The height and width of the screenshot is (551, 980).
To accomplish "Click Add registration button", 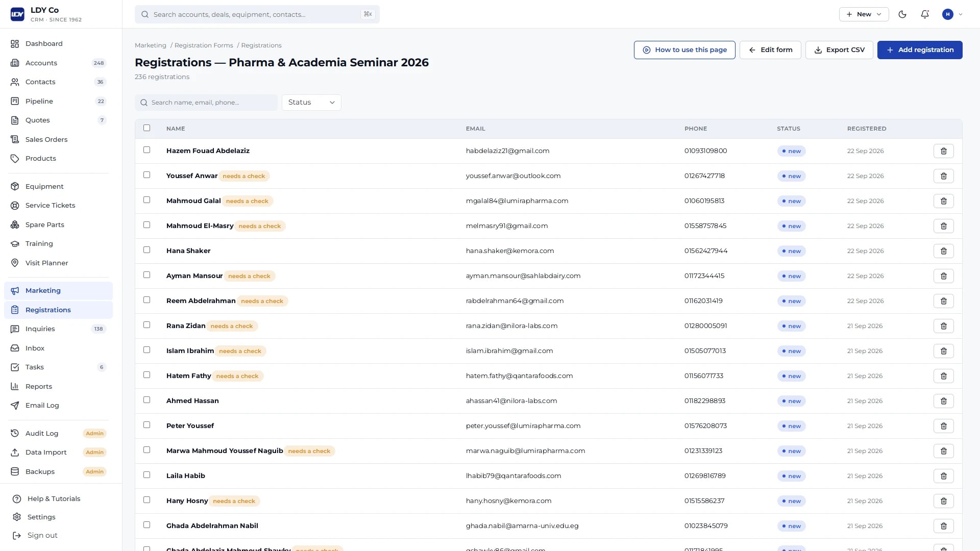I will 920,50.
